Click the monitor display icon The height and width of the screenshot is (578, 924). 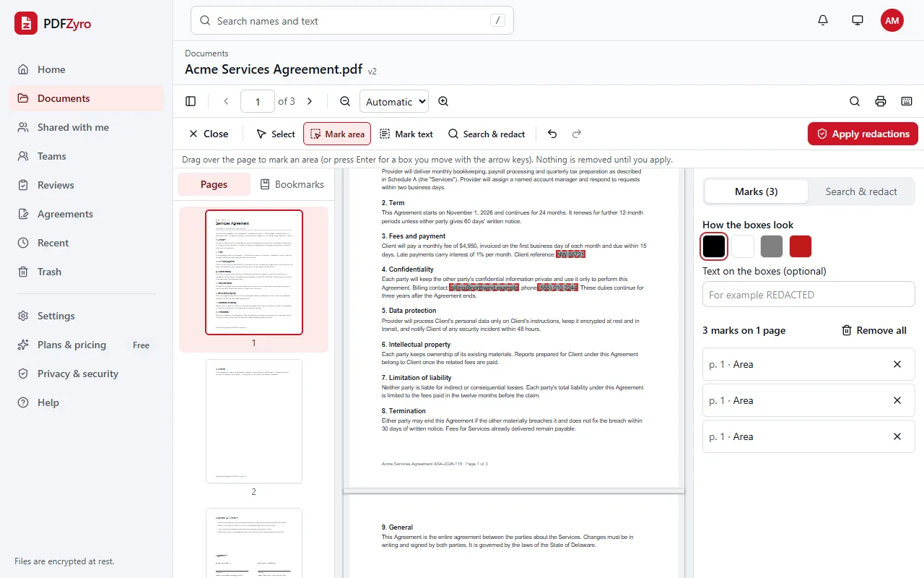[x=858, y=20]
